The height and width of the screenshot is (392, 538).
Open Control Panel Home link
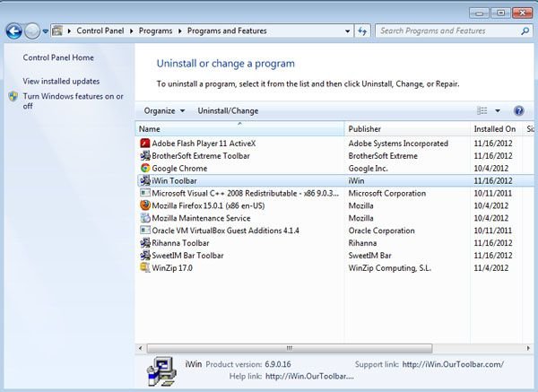click(x=58, y=57)
